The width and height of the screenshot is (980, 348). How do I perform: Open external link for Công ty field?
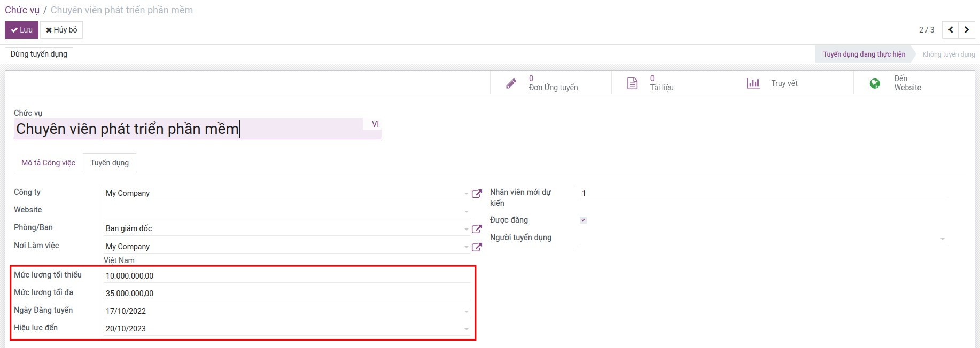477,194
